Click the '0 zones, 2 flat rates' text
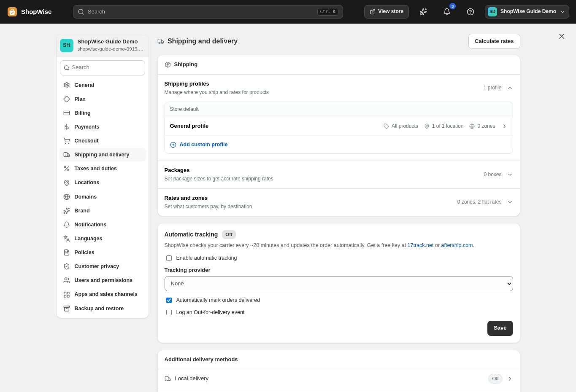Image resolution: width=576 pixels, height=392 pixels. [x=479, y=202]
